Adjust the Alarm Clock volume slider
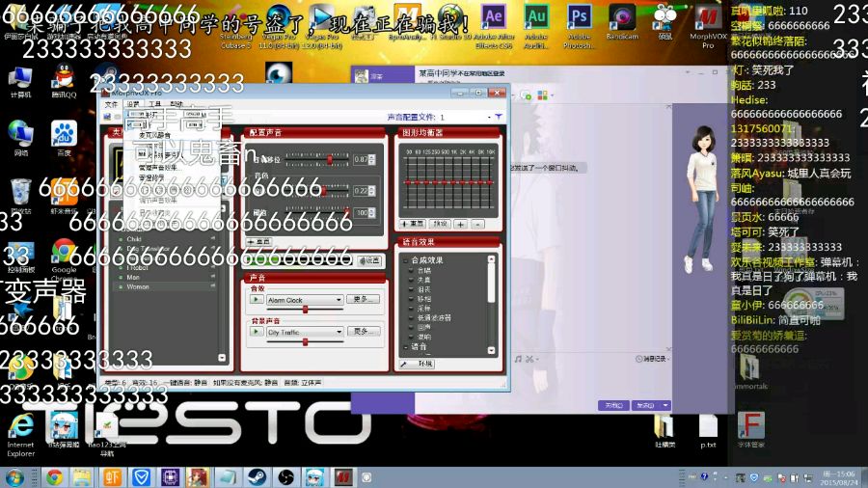Viewport: 868px width, 488px height. [305, 310]
